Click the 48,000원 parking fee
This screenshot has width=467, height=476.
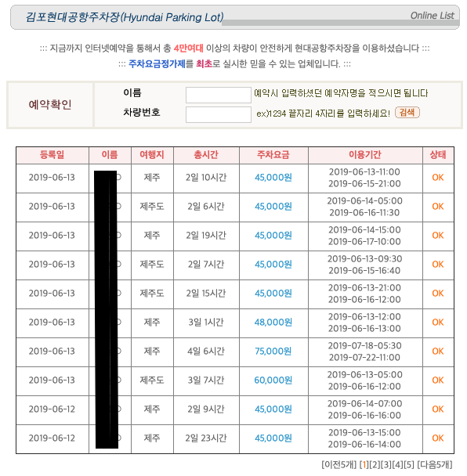pos(273,322)
